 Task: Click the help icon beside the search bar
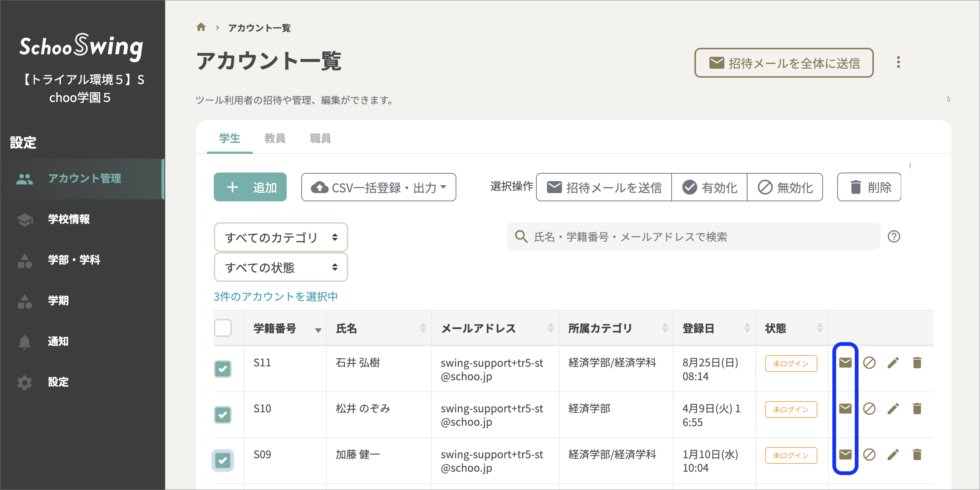pyautogui.click(x=895, y=237)
